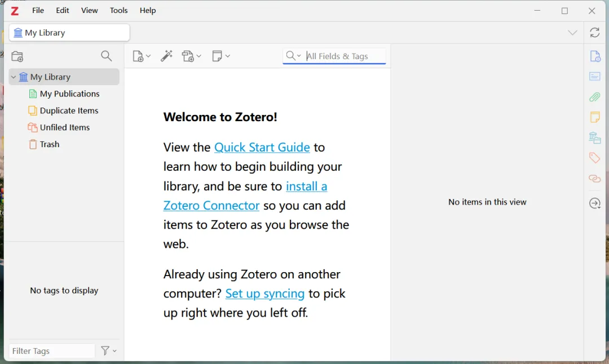609x364 pixels.
Task: Click the Abstract pane icon in sidenav
Action: click(595, 77)
